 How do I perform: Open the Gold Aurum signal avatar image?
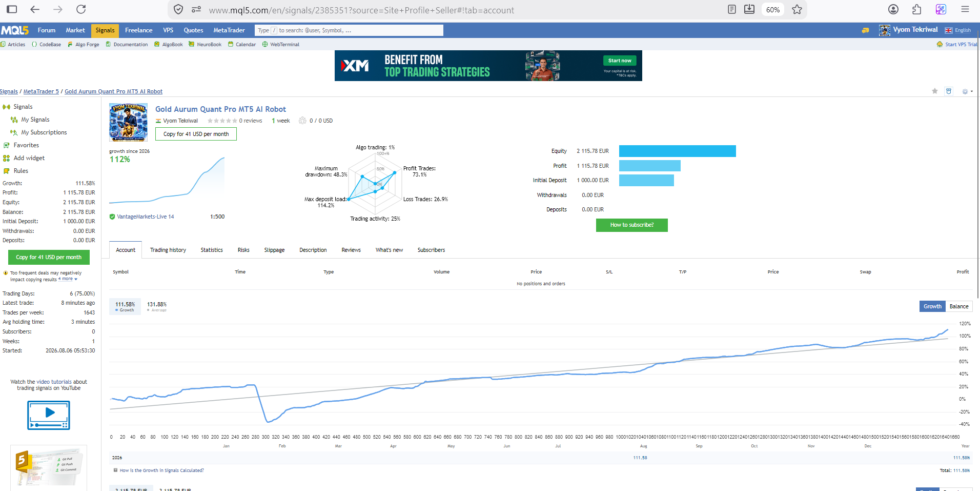[128, 123]
